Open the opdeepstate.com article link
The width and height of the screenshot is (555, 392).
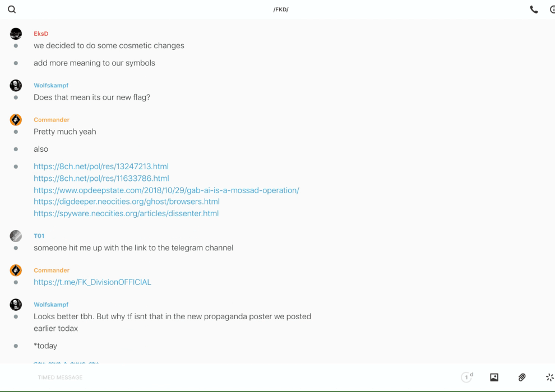coord(166,190)
